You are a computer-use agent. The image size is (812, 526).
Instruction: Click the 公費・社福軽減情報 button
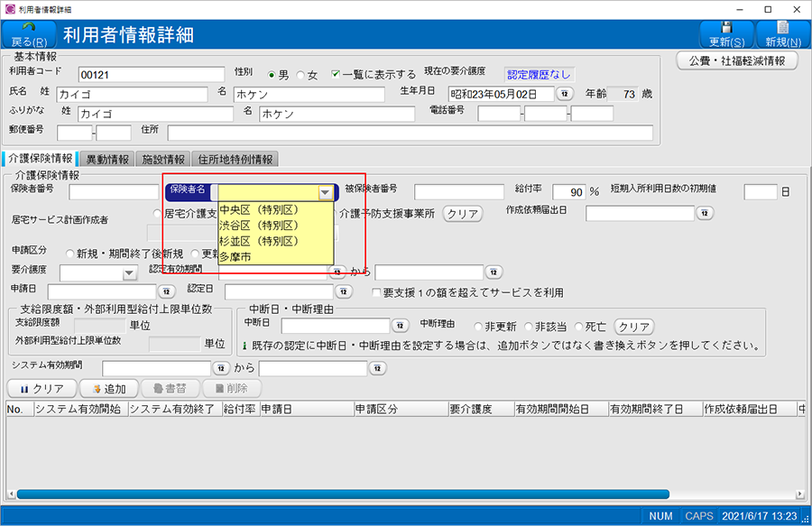pos(737,60)
